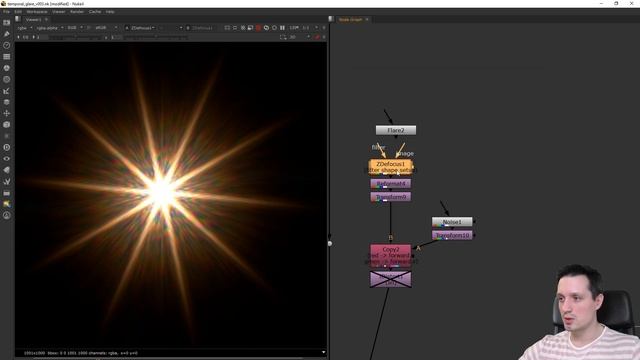Viewport: 640px width, 360px height.
Task: Open the Filter nodes toolbar menu
Action: (x=7, y=80)
